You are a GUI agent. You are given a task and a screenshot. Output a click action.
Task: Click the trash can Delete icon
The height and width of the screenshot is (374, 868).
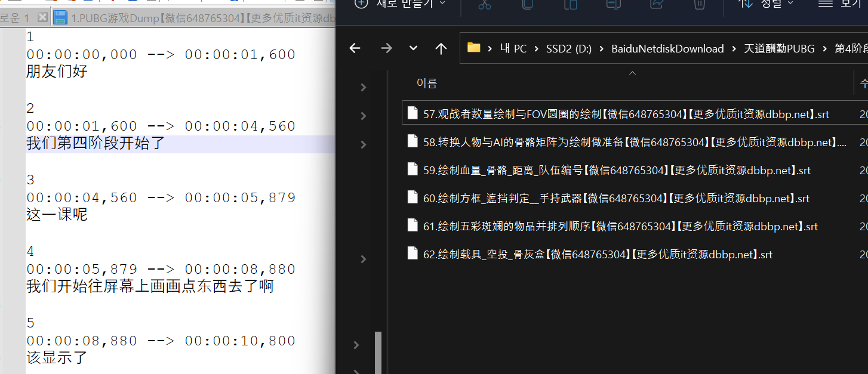point(700,5)
